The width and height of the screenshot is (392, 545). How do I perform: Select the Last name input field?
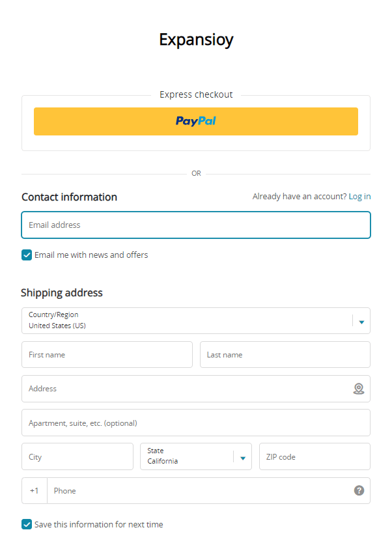[x=285, y=355]
